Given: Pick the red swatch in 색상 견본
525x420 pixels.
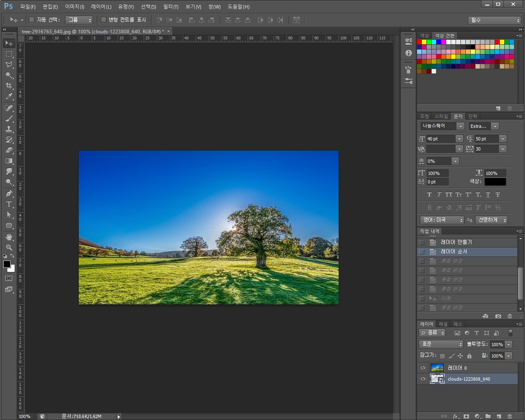Looking at the screenshot, I should pos(419,42).
